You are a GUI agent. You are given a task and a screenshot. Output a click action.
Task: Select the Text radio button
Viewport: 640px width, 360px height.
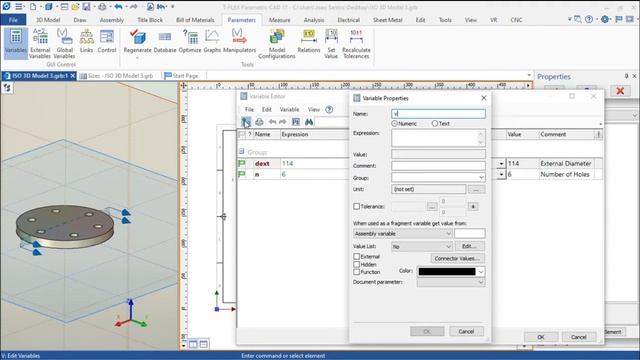click(x=435, y=123)
